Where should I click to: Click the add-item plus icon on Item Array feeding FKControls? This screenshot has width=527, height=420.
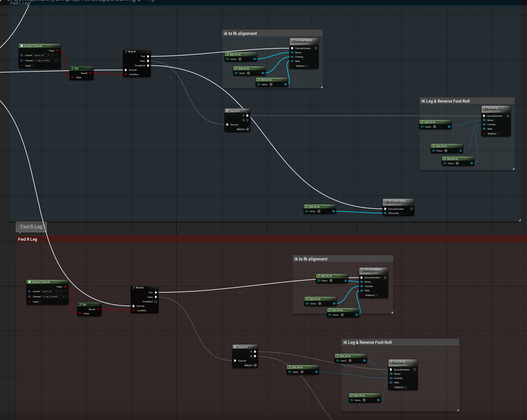319,211
